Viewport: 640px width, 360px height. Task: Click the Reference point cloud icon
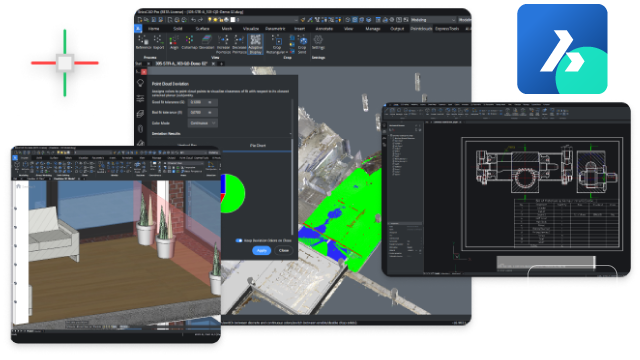(x=143, y=42)
